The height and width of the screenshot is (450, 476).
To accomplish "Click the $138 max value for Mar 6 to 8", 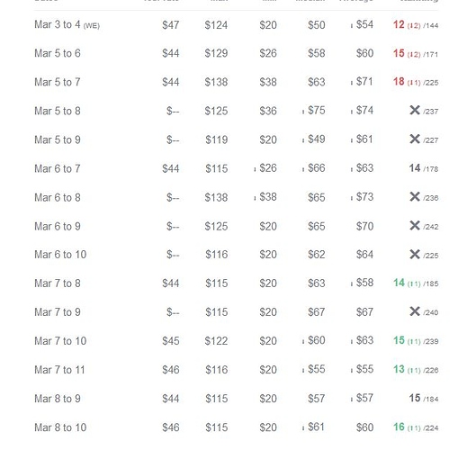I will click(216, 198).
